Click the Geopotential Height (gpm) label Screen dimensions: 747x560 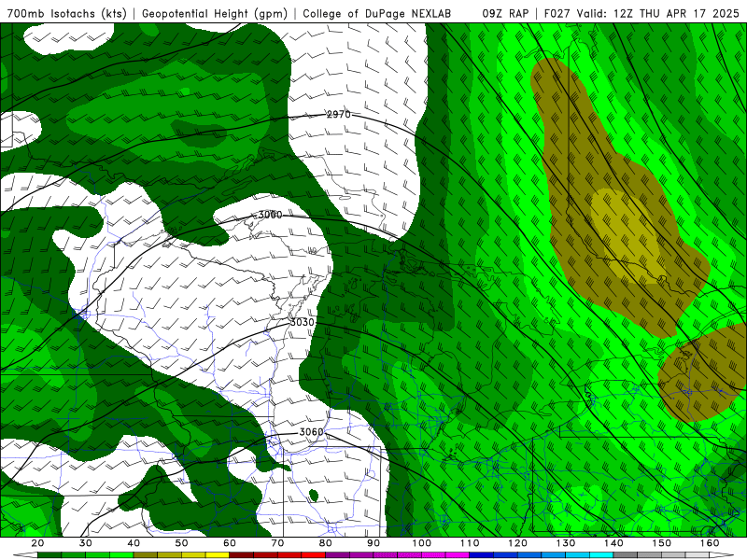tap(215, 13)
